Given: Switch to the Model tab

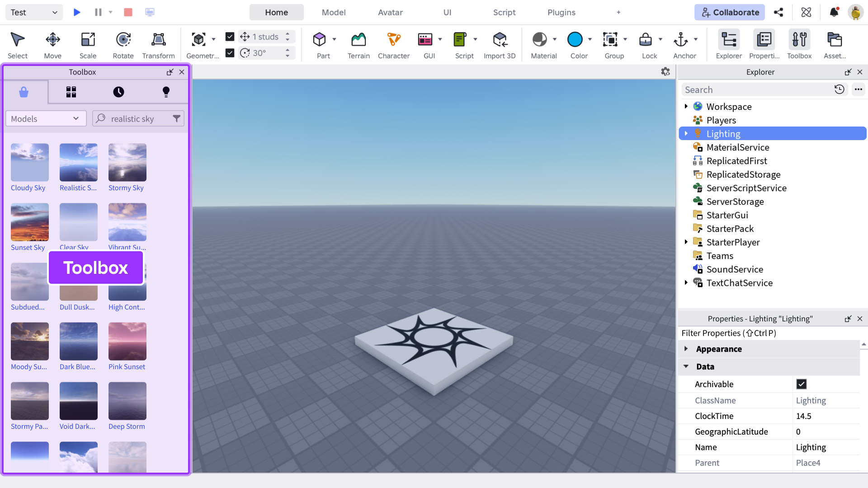Looking at the screenshot, I should (x=334, y=12).
